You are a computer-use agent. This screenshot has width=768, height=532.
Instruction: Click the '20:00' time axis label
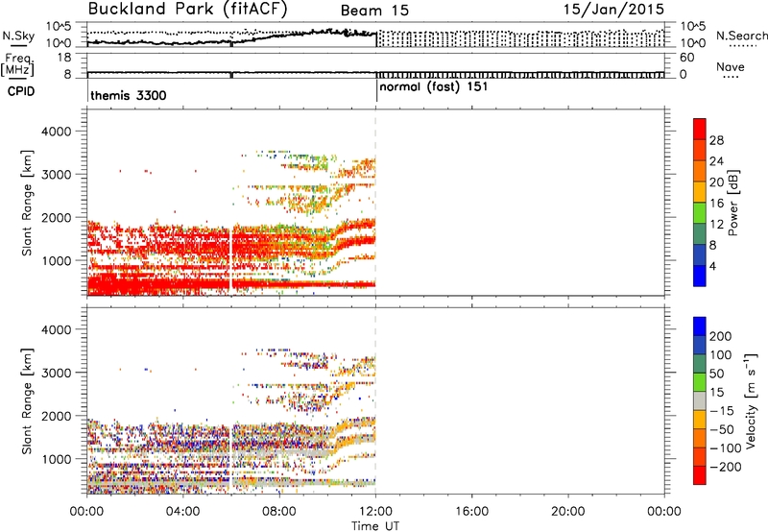[568, 512]
